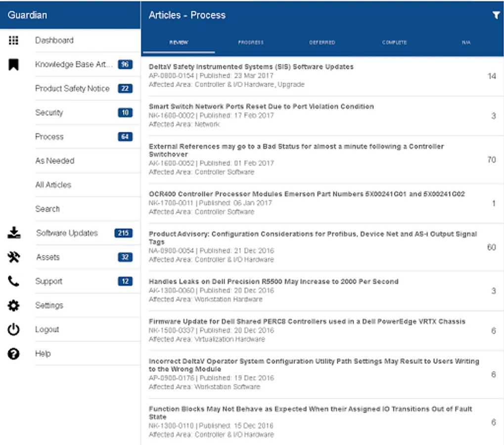The width and height of the screenshot is (504, 445).
Task: Open Knowledge Base Articles menu item
Action: (70, 64)
